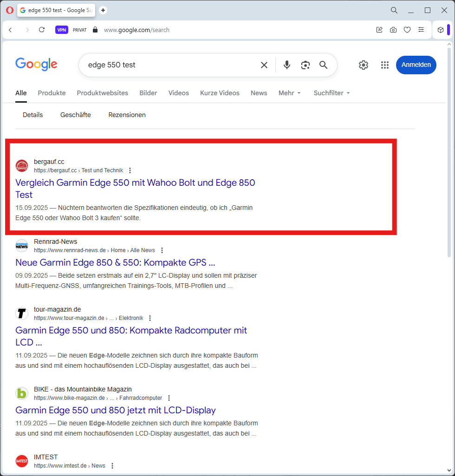Open the Suchfilter dropdown
This screenshot has height=476, width=455.
(331, 93)
